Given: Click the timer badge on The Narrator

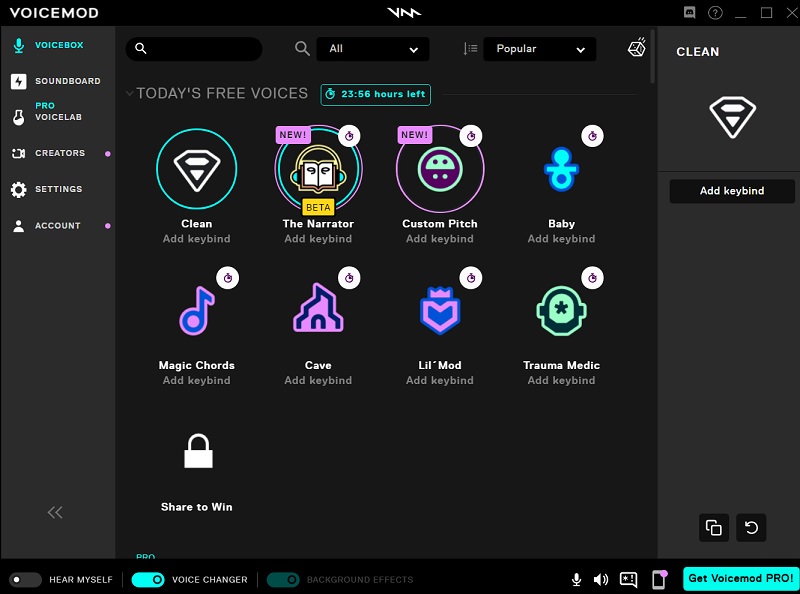Looking at the screenshot, I should 349,136.
